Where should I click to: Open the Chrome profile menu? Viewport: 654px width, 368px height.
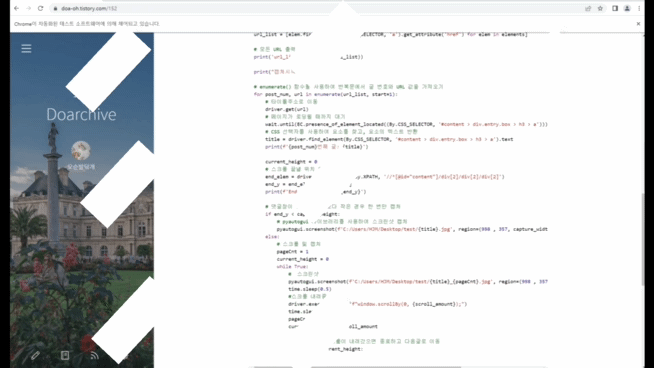point(627,8)
